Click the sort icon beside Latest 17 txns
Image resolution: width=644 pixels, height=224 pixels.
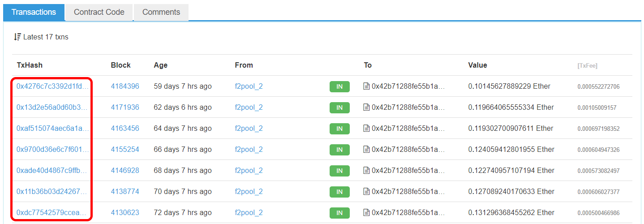(x=17, y=37)
